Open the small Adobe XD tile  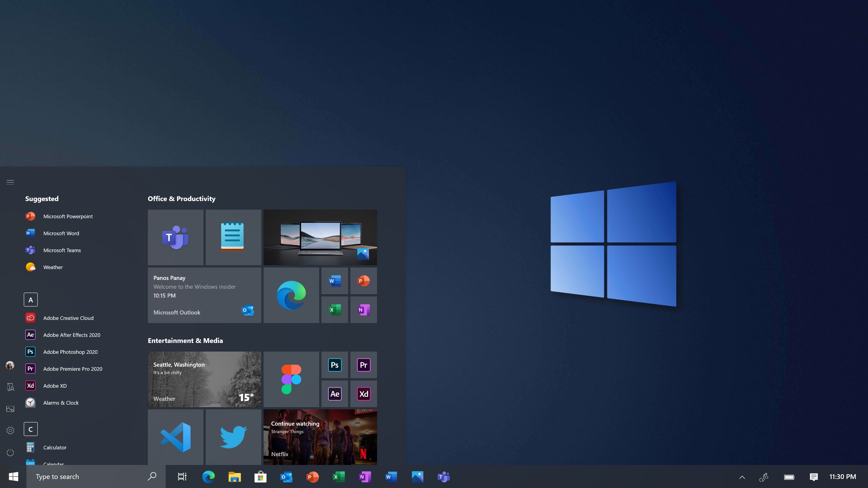[363, 394]
